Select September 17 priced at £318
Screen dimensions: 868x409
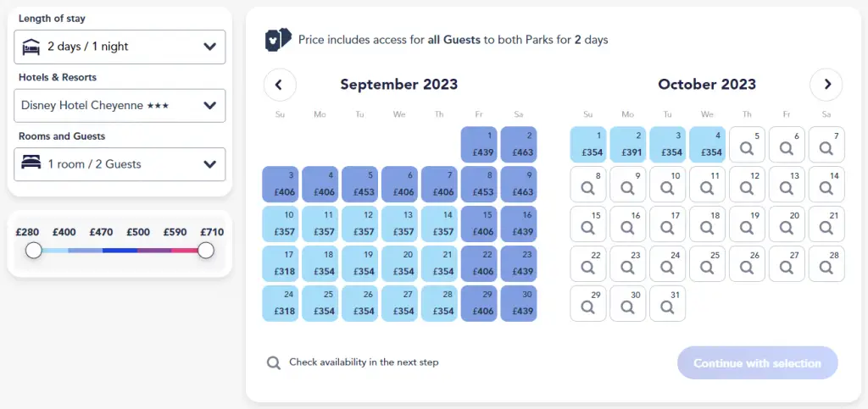[280, 263]
